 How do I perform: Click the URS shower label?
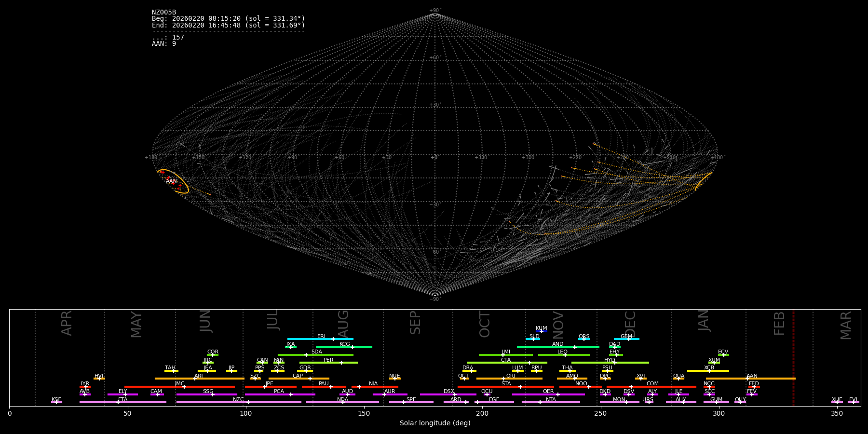[x=648, y=400]
